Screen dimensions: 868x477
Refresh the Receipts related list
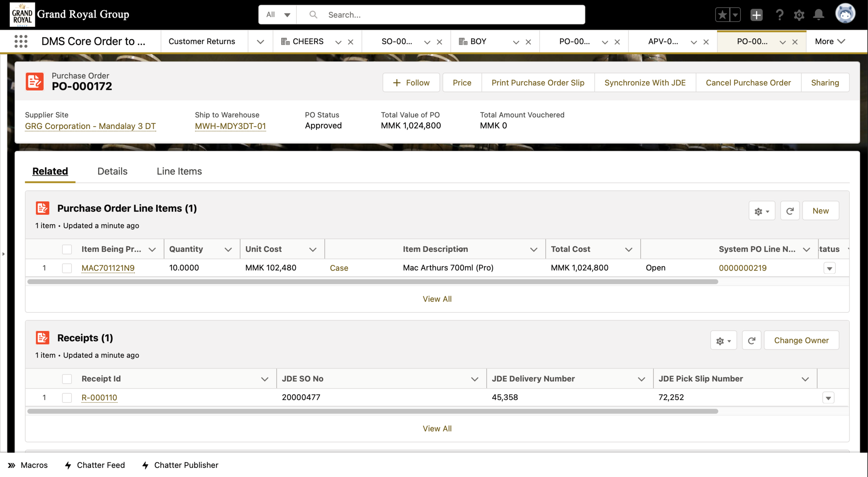(751, 341)
